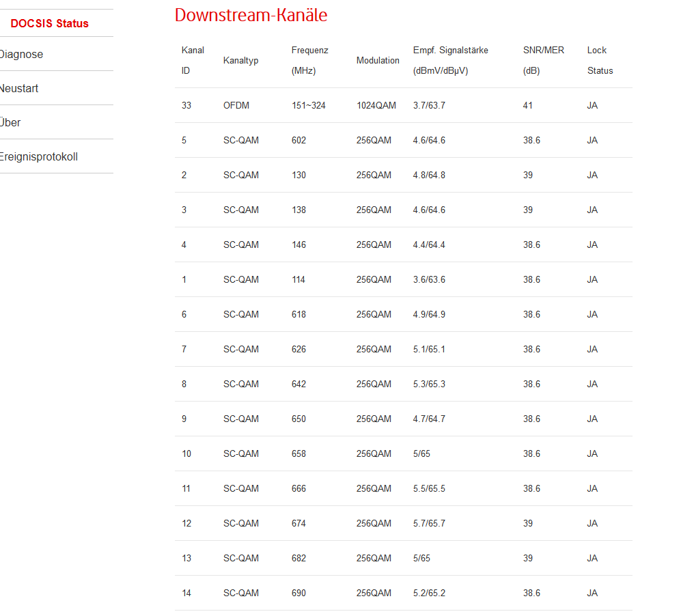
Task: Click the frequency 690 cell
Action: click(x=298, y=593)
